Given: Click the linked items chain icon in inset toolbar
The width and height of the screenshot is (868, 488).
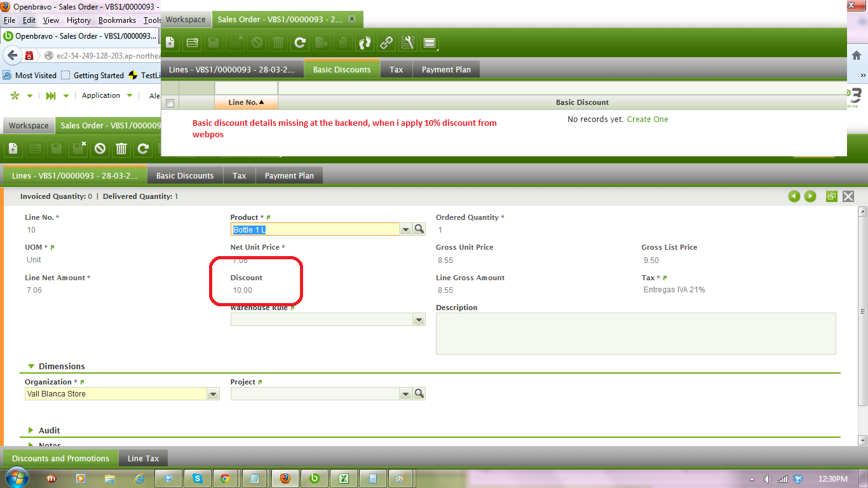Looking at the screenshot, I should 386,43.
